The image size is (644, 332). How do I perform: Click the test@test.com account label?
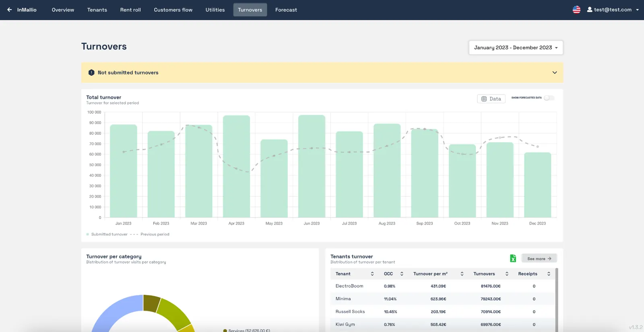613,10
